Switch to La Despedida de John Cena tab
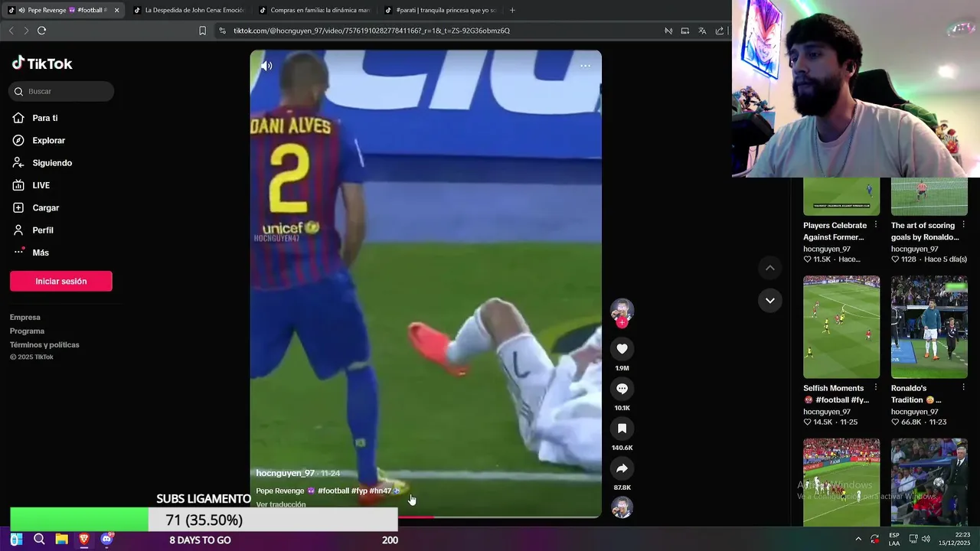 point(189,10)
